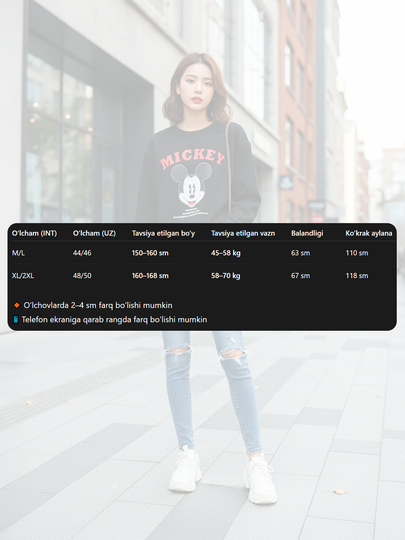Click the 48/50 size value
Screen dimensions: 405x540
tap(82, 276)
